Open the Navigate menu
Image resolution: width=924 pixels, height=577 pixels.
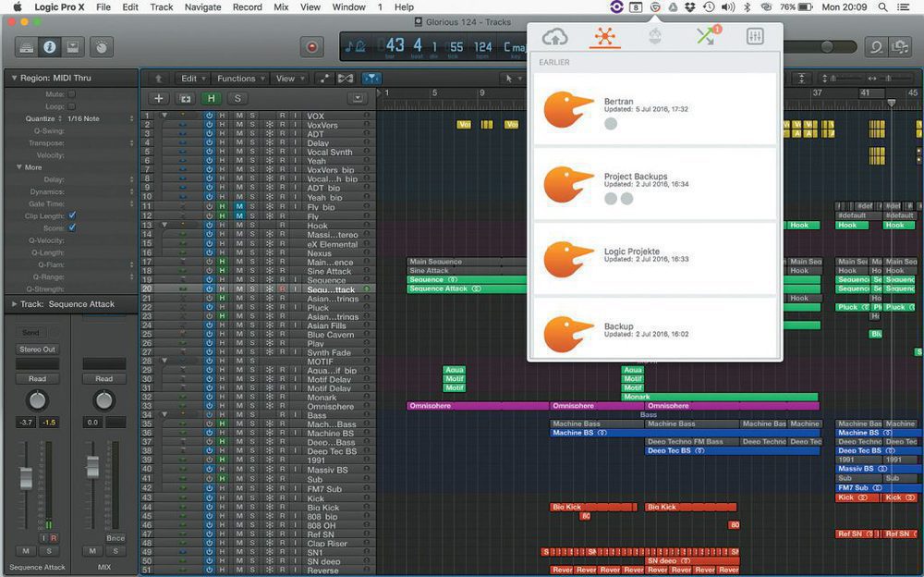coord(202,7)
